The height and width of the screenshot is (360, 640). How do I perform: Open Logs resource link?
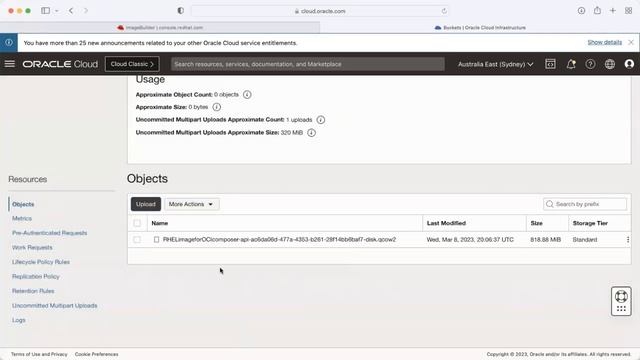pyautogui.click(x=19, y=320)
